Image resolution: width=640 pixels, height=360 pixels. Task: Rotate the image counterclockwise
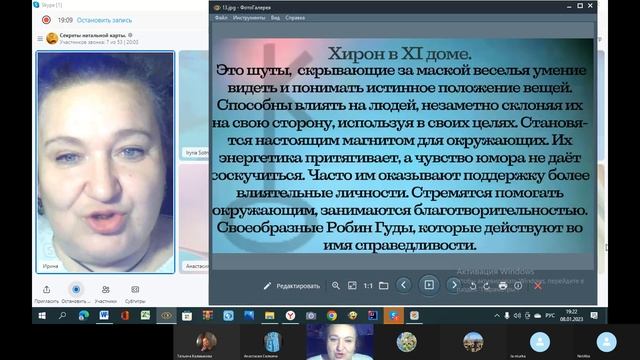473,286
